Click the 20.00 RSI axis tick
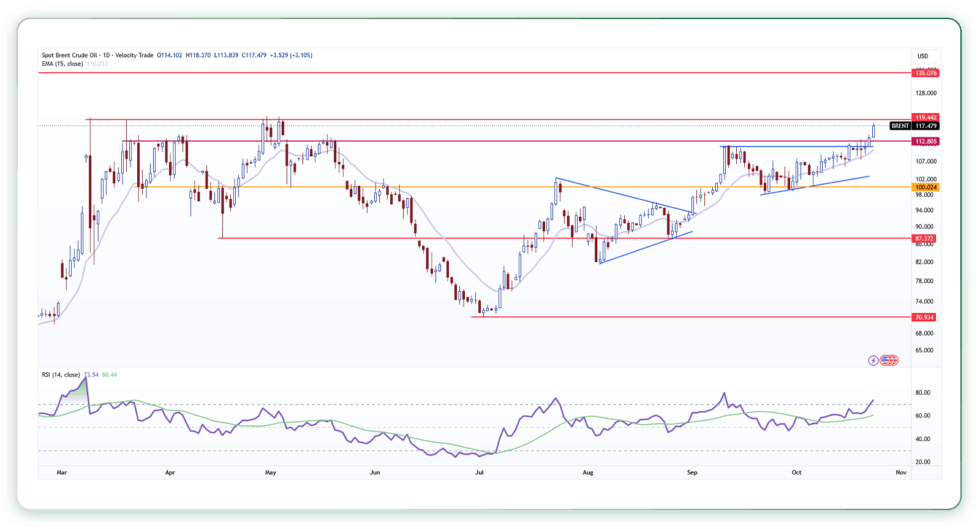This screenshot has height=529, width=980. coord(923,462)
